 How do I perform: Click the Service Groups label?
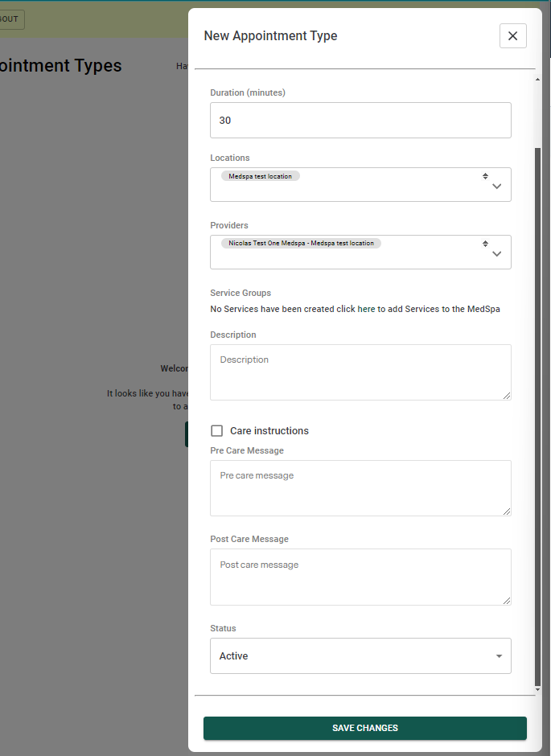[241, 293]
